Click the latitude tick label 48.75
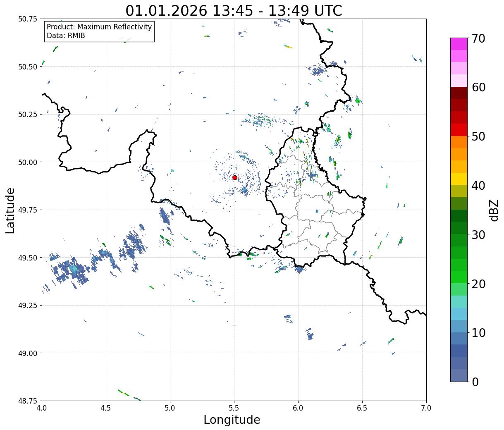 coord(28,401)
